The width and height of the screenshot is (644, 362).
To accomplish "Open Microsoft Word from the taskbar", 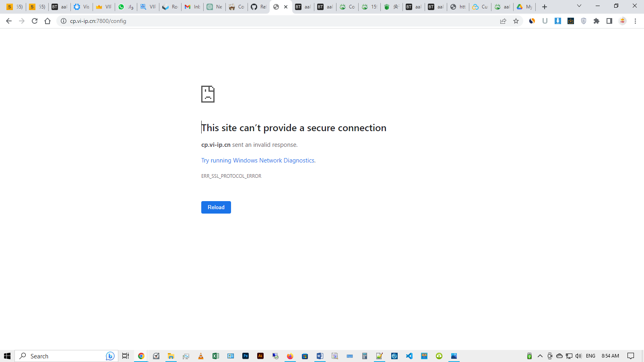I will (320, 356).
